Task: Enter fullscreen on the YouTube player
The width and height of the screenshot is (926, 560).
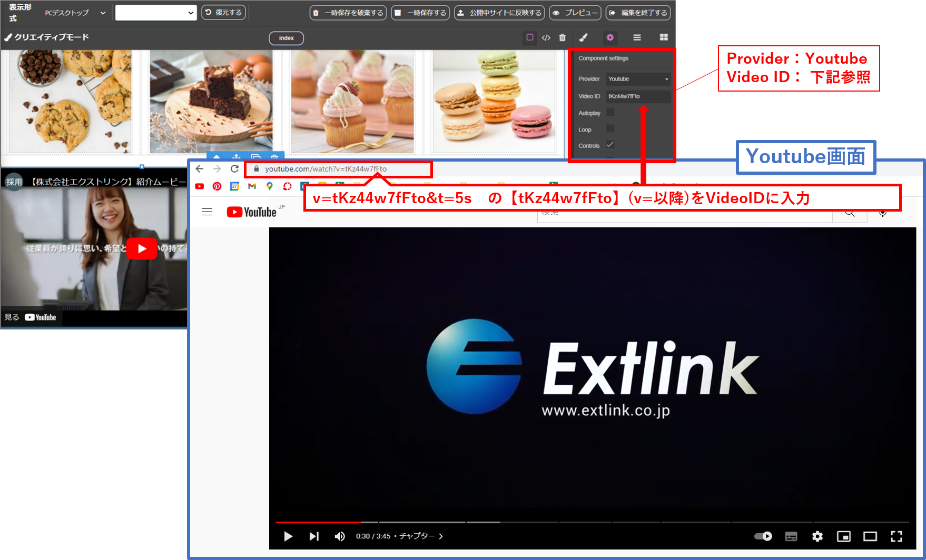Action: coord(896,536)
